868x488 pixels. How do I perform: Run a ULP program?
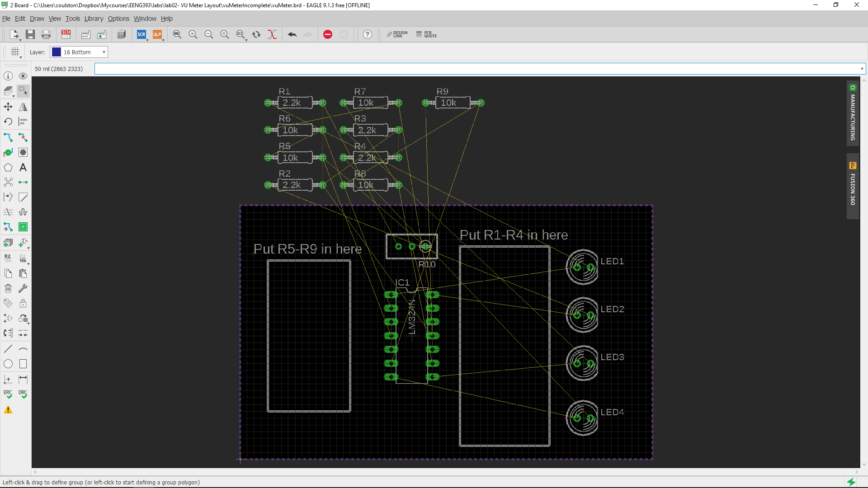[157, 34]
